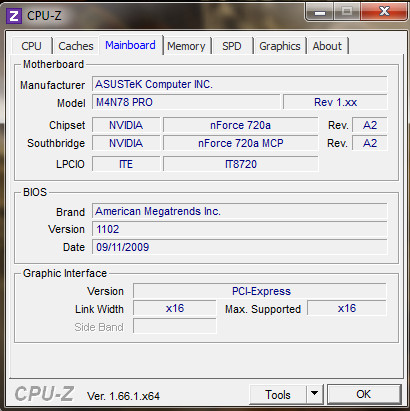Image resolution: width=410 pixels, height=411 pixels.
Task: Minimize the CPU-Z window
Action: (x=320, y=12)
